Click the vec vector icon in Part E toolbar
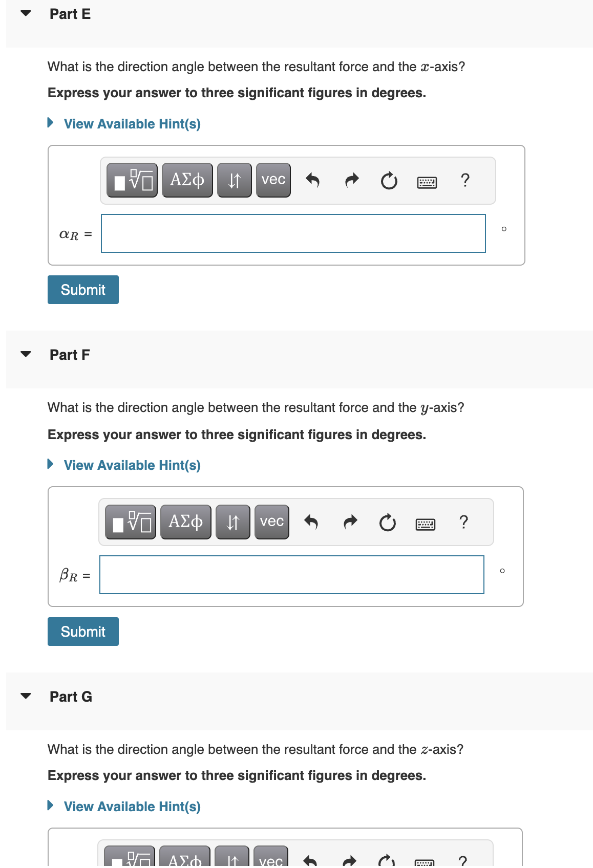Image resolution: width=593 pixels, height=868 pixels. 272,180
